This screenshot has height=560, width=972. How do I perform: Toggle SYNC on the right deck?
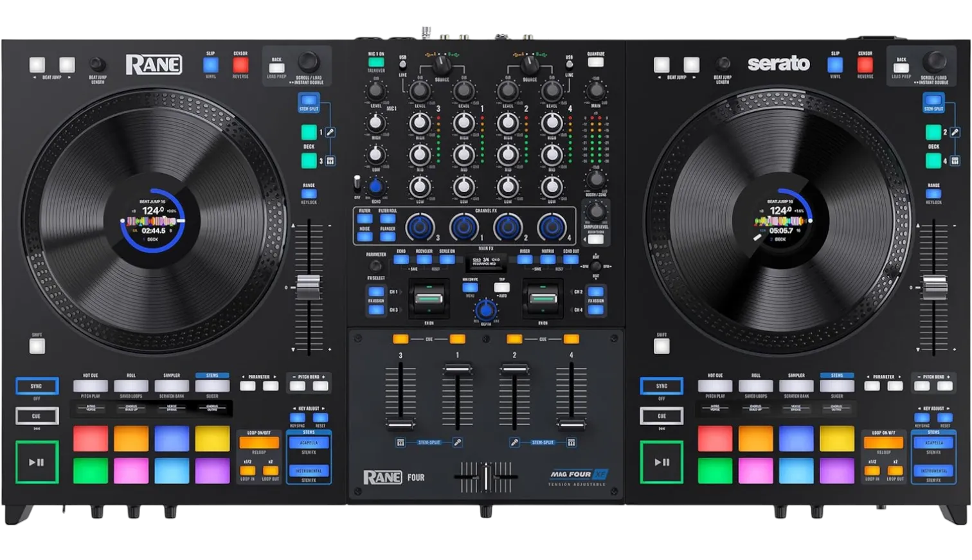pos(661,386)
